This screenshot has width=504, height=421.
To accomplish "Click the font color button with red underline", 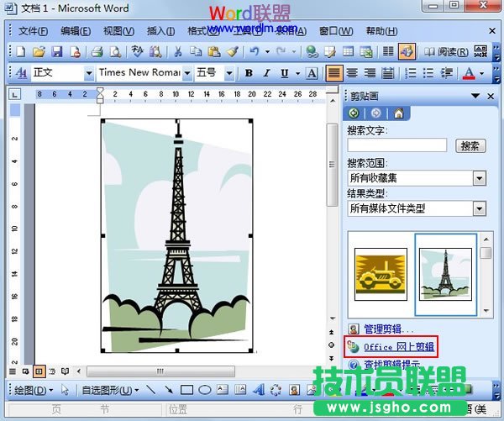I will (x=469, y=73).
